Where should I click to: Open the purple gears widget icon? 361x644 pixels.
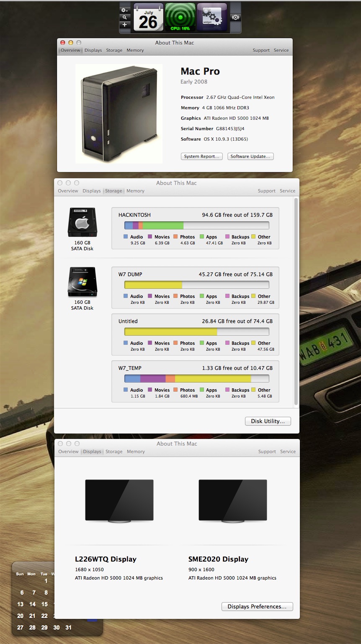(212, 17)
